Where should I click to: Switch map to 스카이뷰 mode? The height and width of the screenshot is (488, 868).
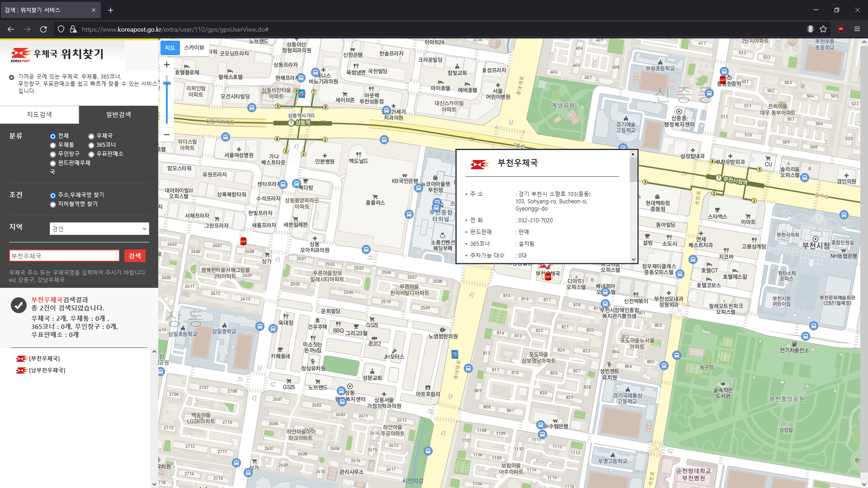coord(194,47)
